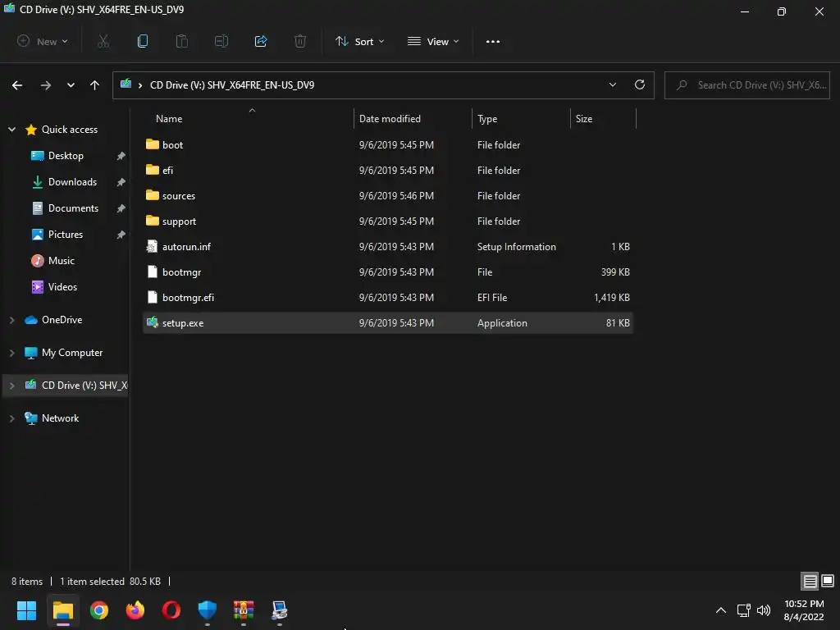Expand the OneDrive tree node

[x=11, y=320]
